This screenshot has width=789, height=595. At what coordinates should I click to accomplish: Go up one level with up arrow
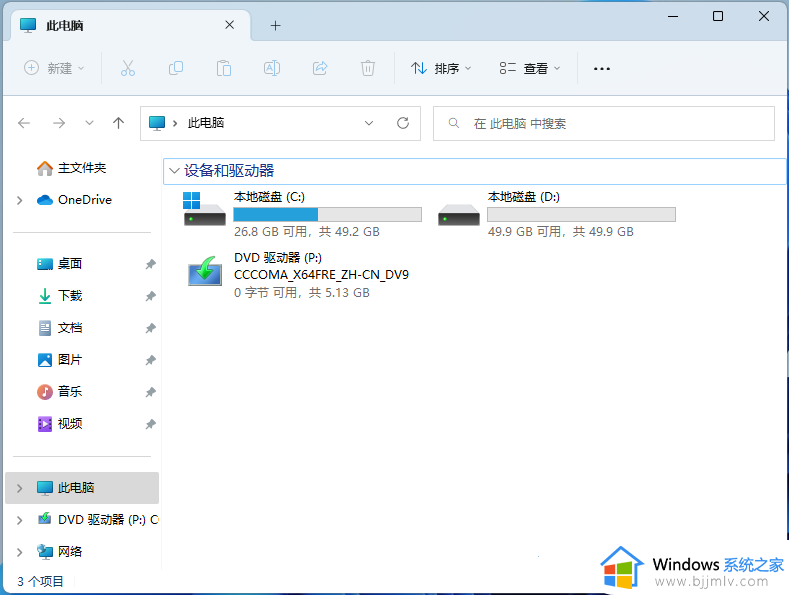point(118,123)
